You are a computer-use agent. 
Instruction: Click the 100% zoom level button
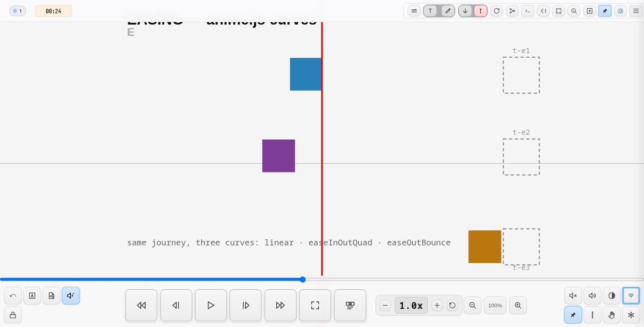click(x=495, y=305)
